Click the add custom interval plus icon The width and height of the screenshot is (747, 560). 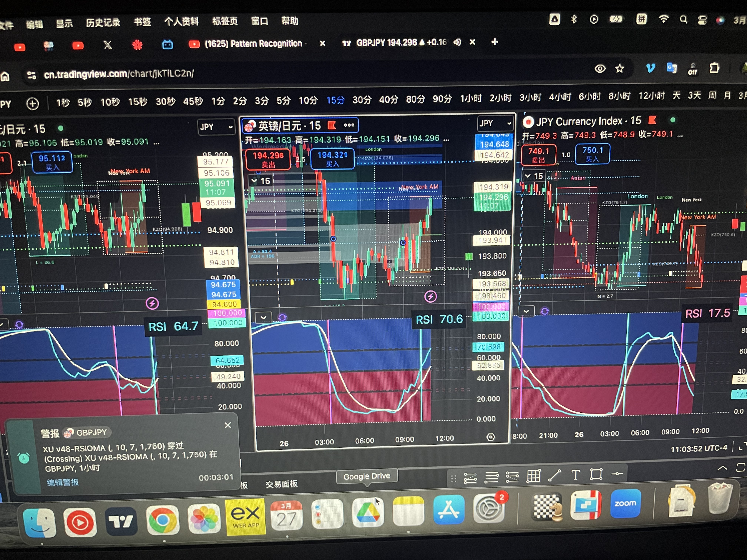33,104
